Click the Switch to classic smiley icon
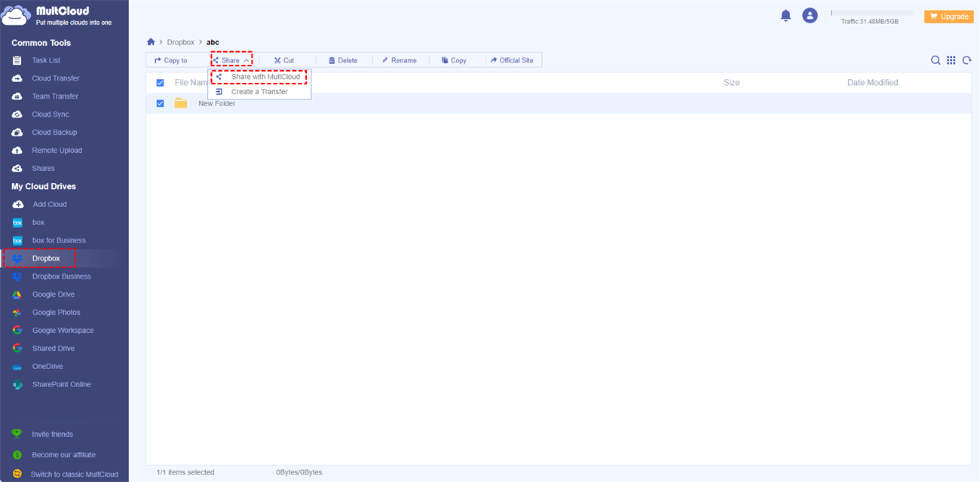Screen dimensions: 980x482 tap(17, 474)
